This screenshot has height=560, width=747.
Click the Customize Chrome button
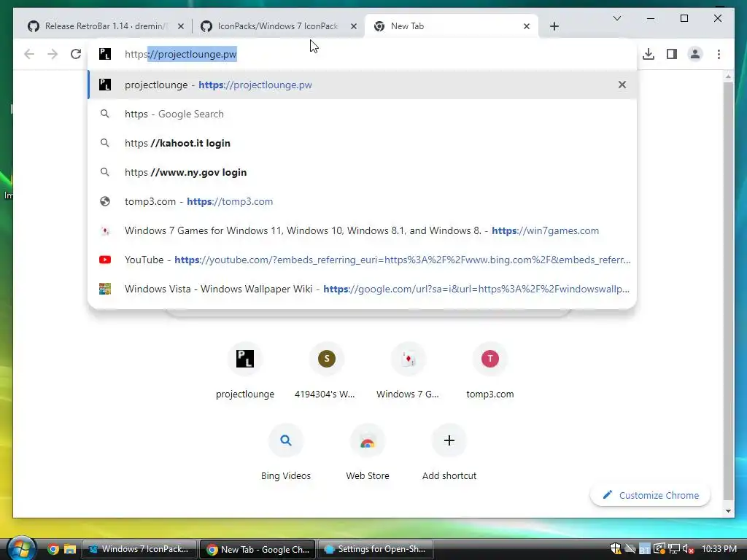pos(650,495)
